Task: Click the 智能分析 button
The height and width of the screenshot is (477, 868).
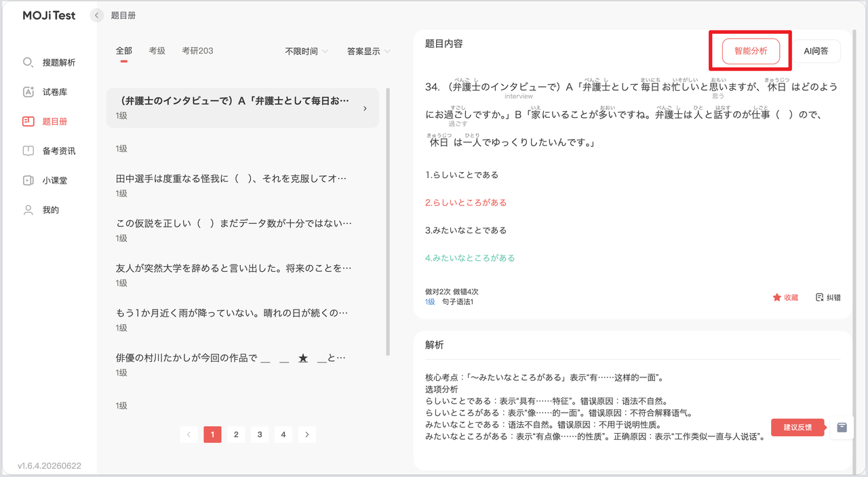Action: pyautogui.click(x=751, y=51)
